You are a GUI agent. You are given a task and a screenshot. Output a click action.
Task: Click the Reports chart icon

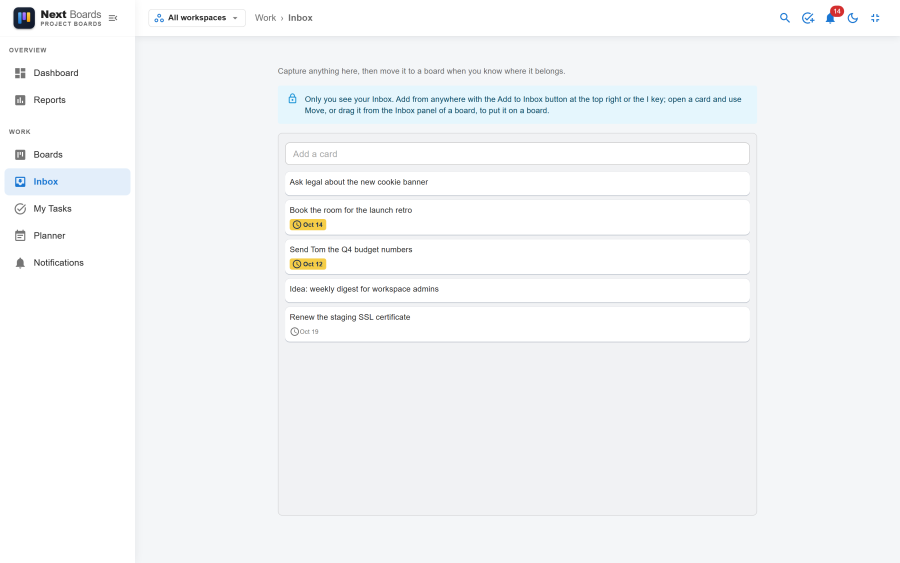[x=20, y=100]
